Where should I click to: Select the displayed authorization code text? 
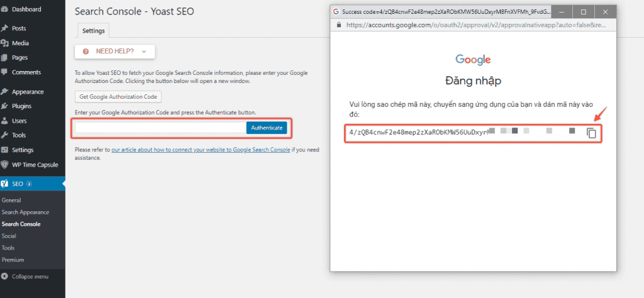[x=419, y=132]
